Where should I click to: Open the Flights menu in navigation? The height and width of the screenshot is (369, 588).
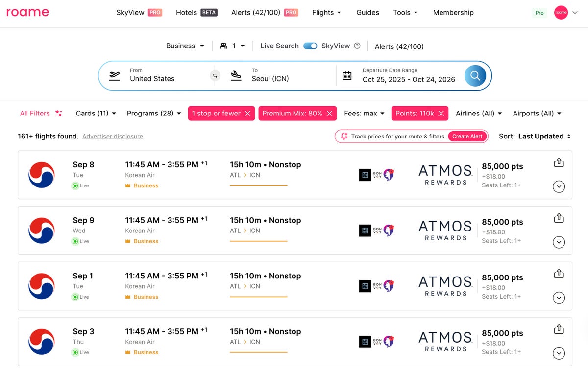[x=326, y=13]
